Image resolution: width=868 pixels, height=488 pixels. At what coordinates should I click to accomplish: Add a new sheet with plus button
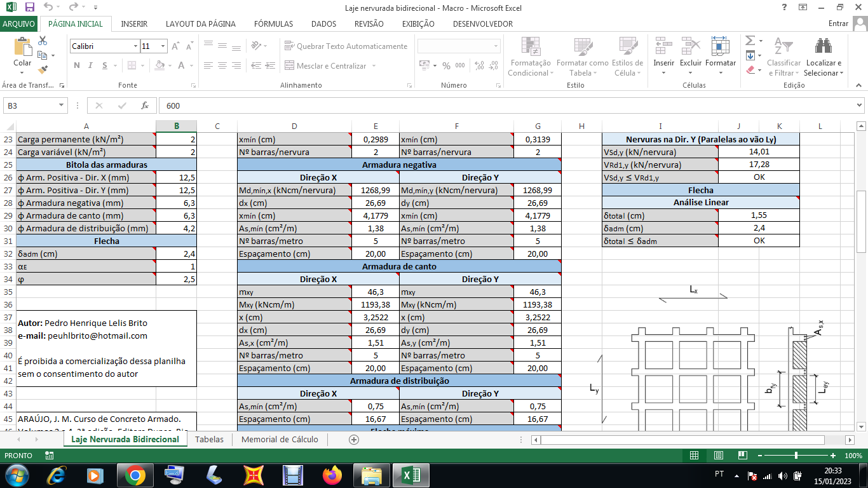354,440
